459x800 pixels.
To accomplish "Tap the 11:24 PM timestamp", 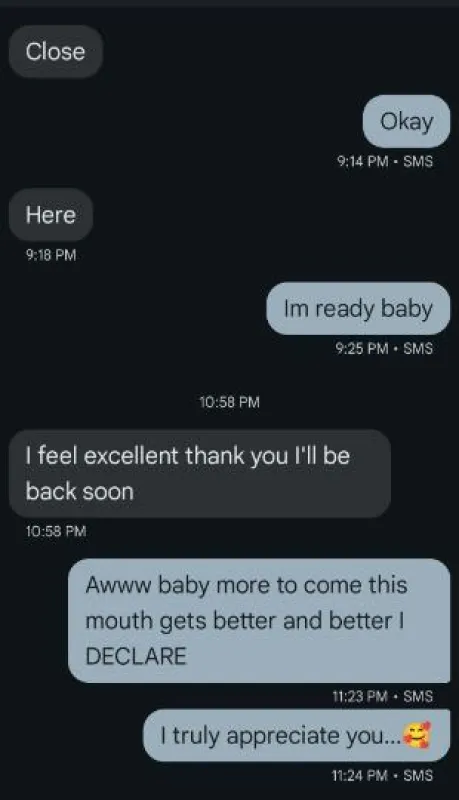I will pos(360,776).
